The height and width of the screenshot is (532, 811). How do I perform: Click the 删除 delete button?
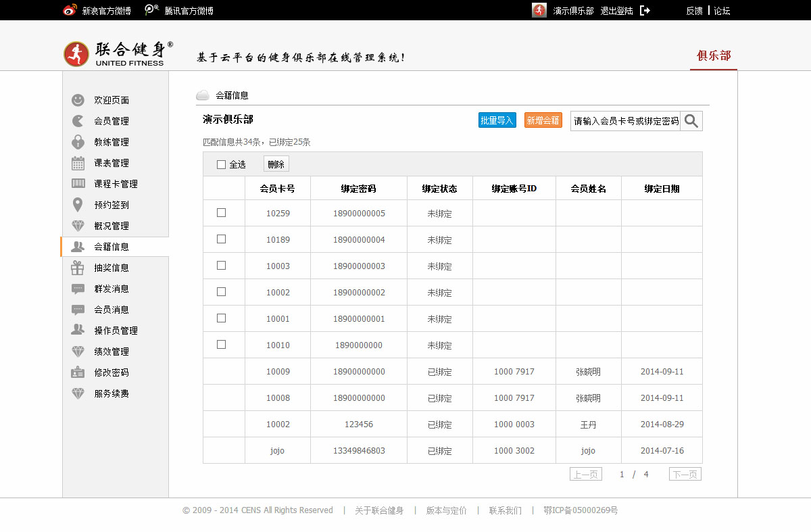[276, 164]
